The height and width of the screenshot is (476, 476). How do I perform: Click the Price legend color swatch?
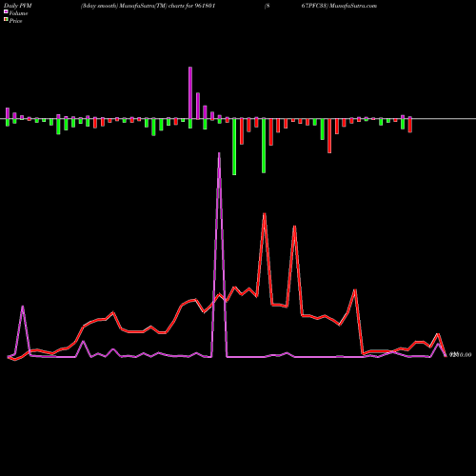[6, 20]
